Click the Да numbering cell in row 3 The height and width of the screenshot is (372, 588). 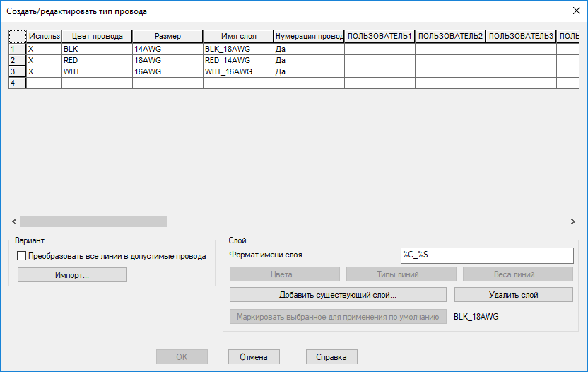[309, 71]
